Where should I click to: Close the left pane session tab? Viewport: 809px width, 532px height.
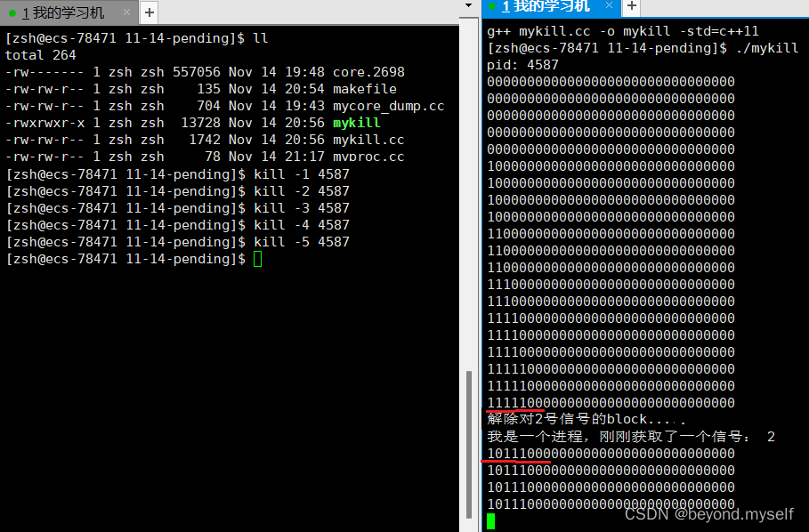tap(126, 12)
